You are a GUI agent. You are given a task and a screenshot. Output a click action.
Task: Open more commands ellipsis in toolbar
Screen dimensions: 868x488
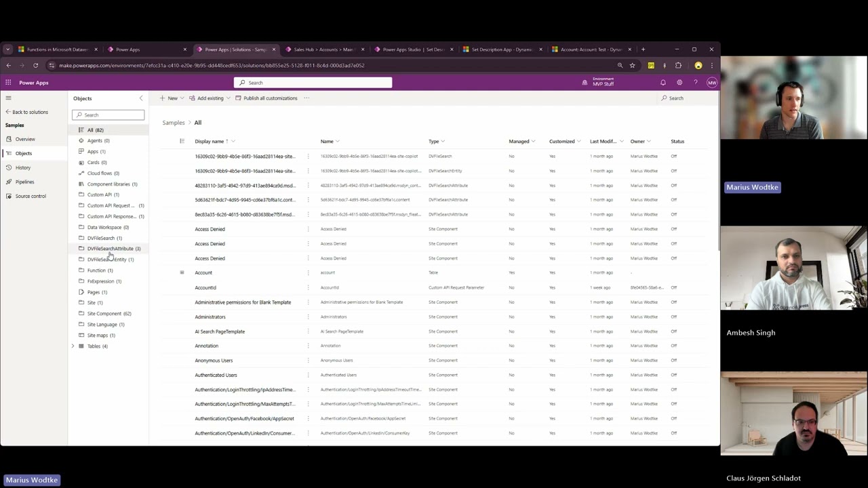click(306, 98)
